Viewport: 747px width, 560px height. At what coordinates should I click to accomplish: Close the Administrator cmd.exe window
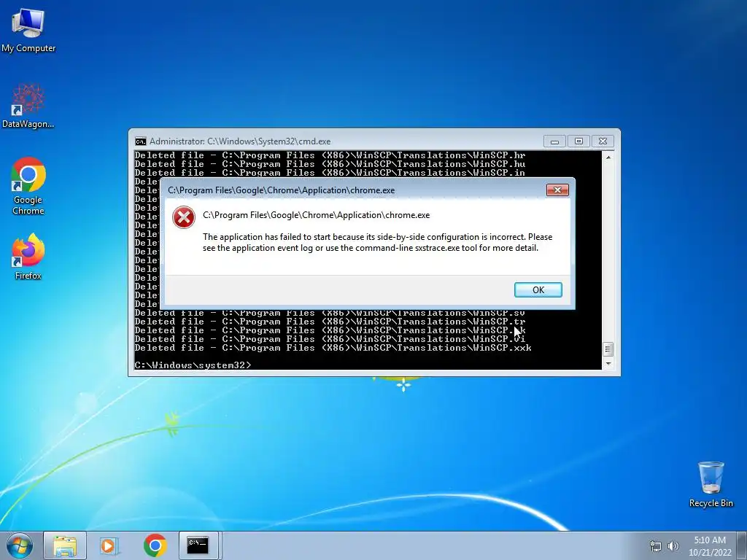coord(603,141)
